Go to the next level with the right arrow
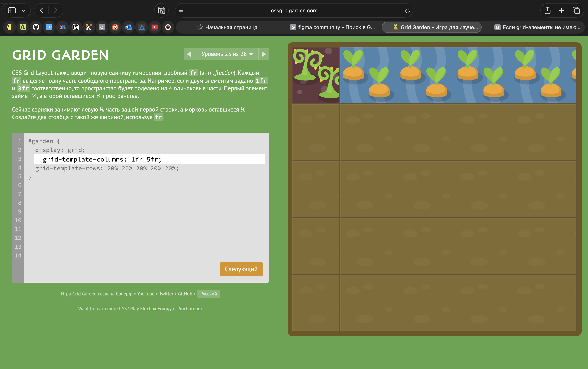This screenshot has width=588, height=369. tap(264, 54)
